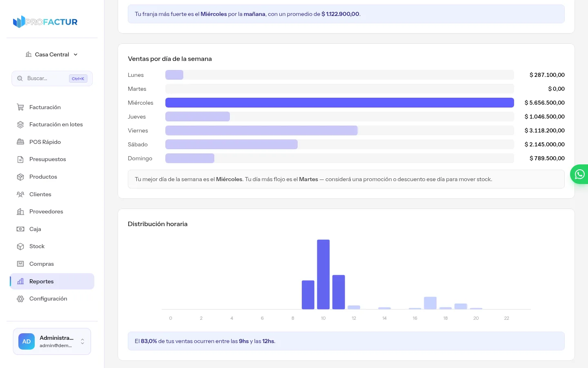The width and height of the screenshot is (588, 368).
Task: Click the Proveedores building icon
Action: tap(20, 212)
